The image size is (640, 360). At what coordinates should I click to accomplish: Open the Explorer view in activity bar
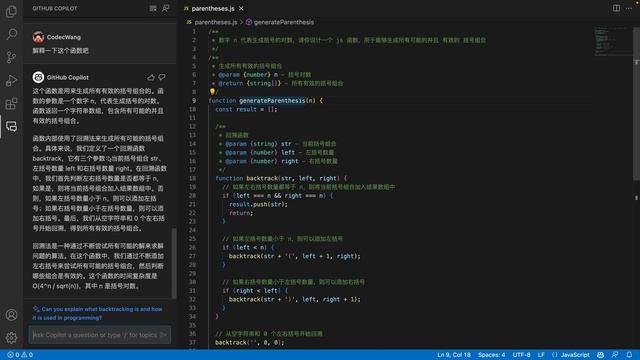coord(11,11)
